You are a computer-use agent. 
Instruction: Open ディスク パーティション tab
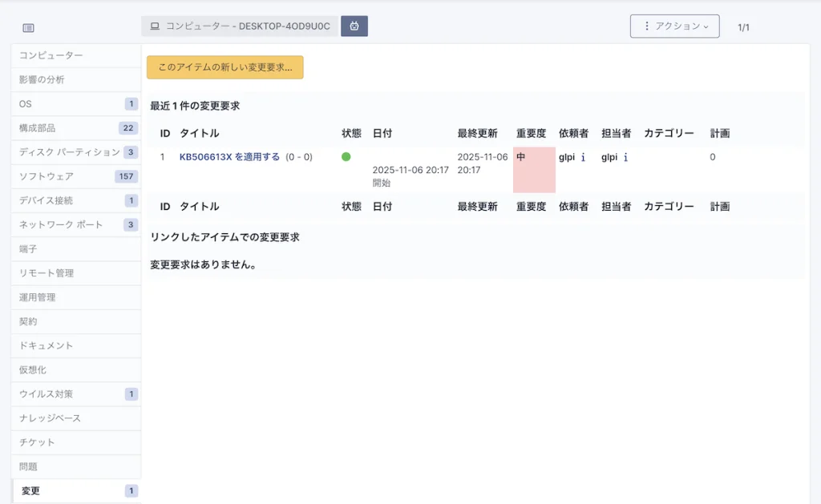(x=76, y=151)
